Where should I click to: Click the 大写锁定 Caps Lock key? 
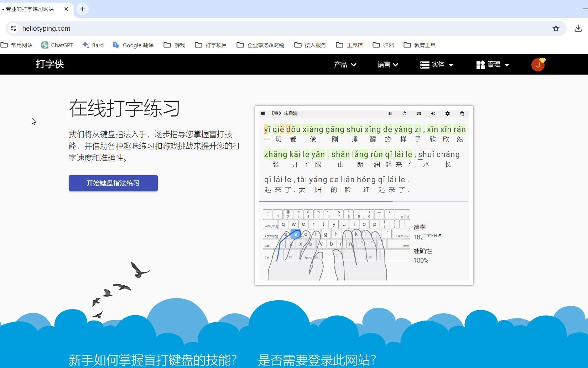(x=271, y=236)
